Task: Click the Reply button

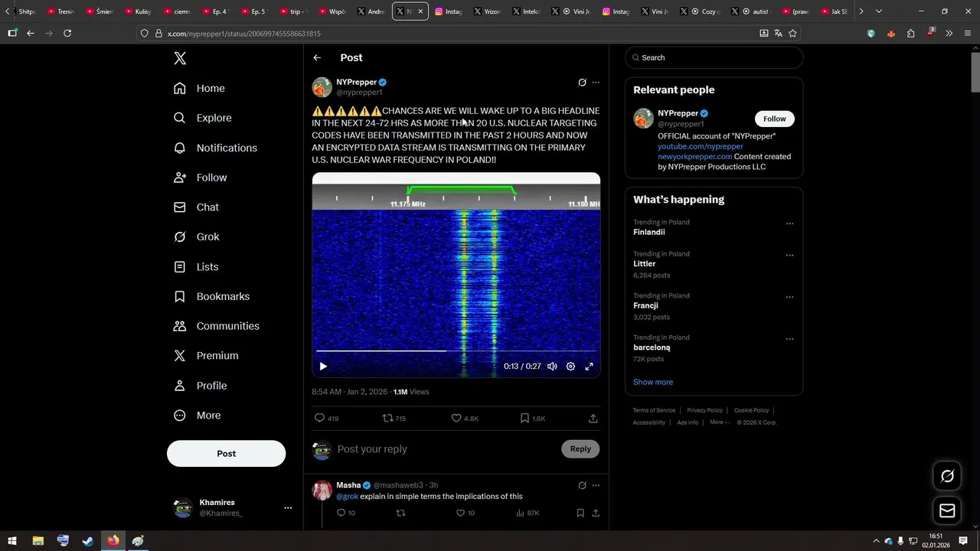Action: tap(580, 449)
